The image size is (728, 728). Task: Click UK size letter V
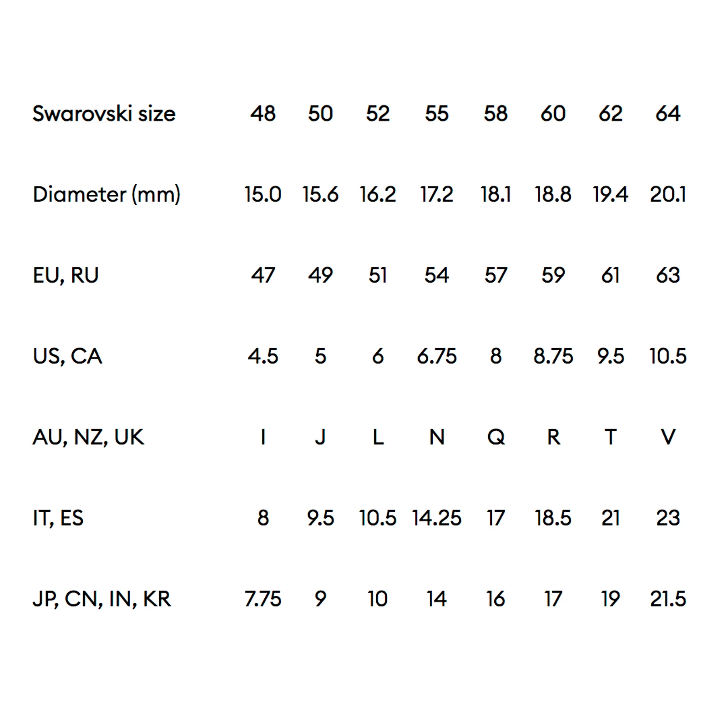[x=668, y=437]
